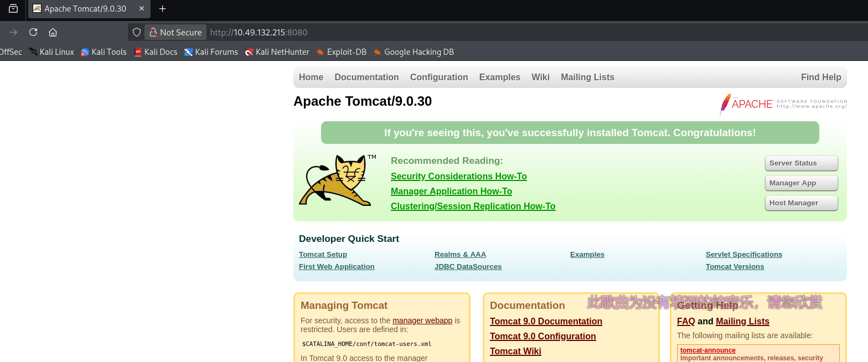Click the shield tracking protection icon
Screen dimensions: 868x362
click(x=137, y=32)
